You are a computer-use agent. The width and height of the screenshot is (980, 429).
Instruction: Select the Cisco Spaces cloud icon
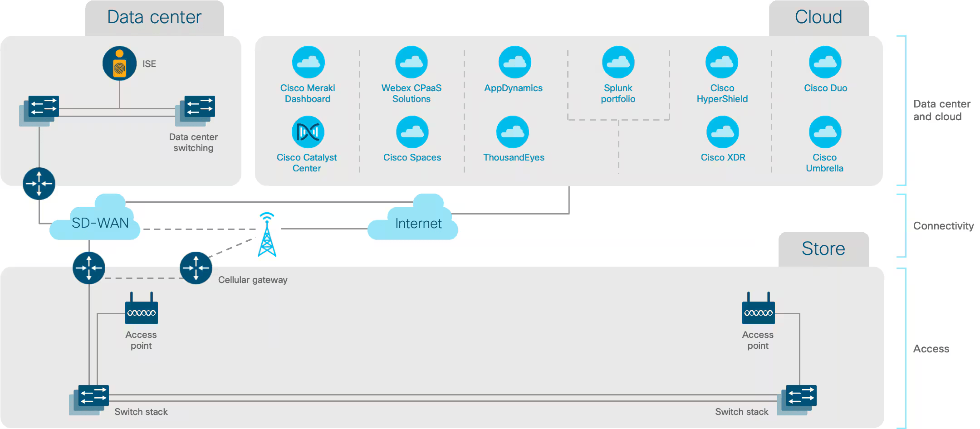(412, 132)
